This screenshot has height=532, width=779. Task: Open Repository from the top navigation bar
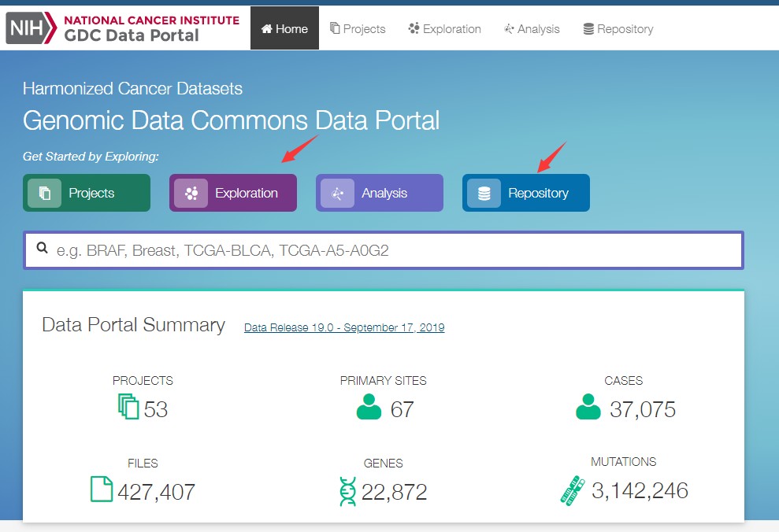618,29
